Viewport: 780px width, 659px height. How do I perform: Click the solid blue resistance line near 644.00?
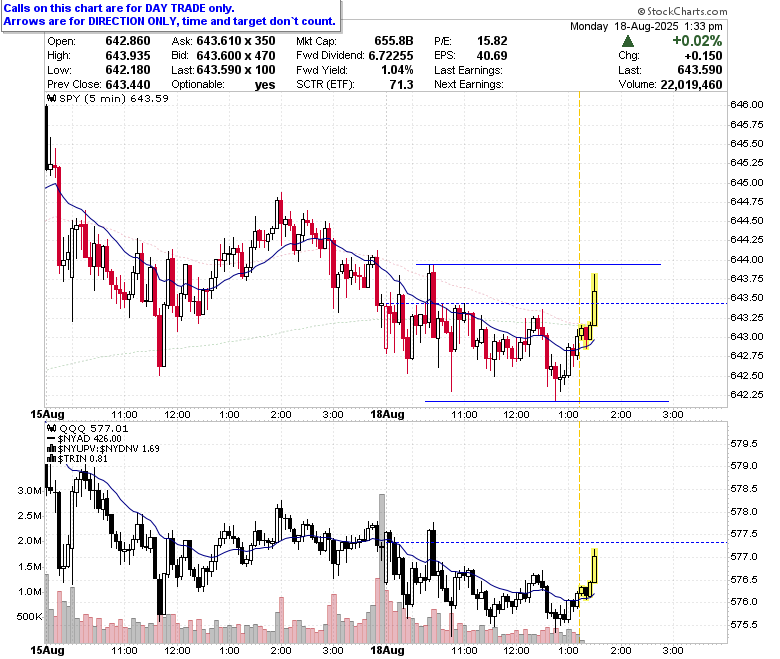pos(538,265)
